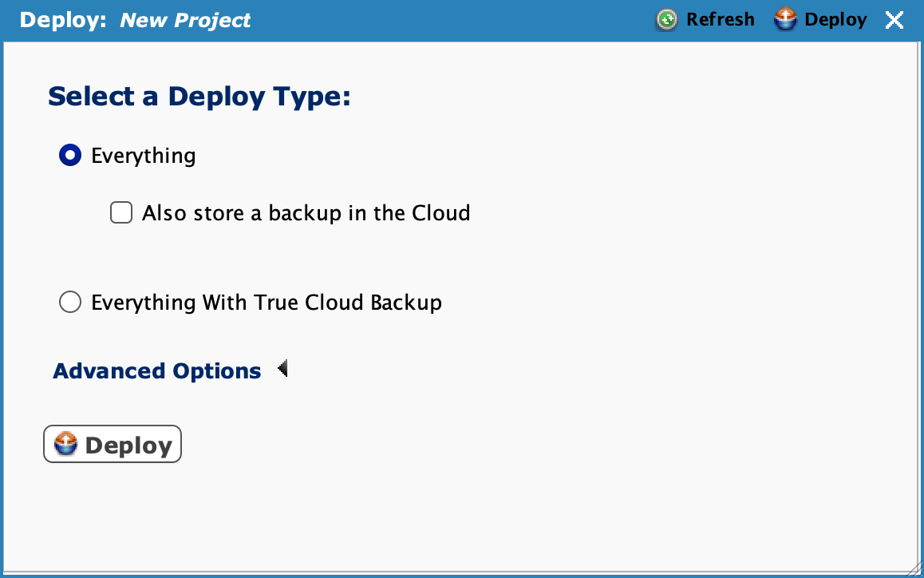
Task: Click the icon inside the bottom Deploy button
Action: [x=65, y=445]
